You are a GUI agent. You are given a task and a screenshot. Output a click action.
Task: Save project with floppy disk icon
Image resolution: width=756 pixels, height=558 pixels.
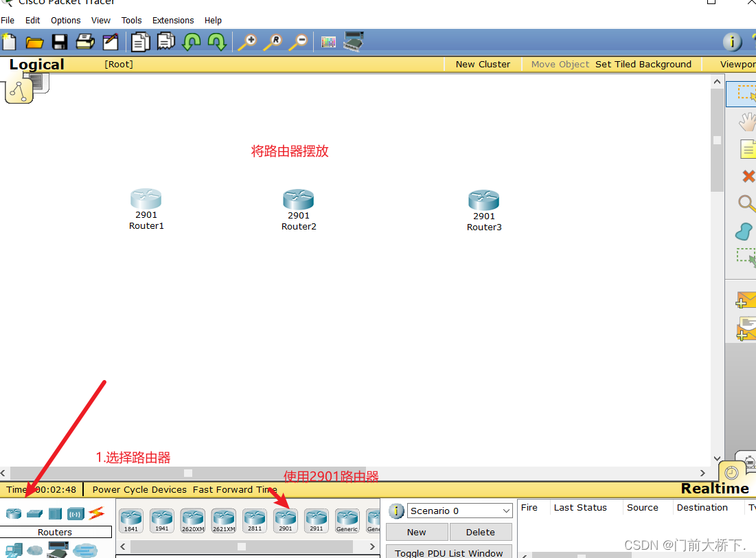point(60,42)
